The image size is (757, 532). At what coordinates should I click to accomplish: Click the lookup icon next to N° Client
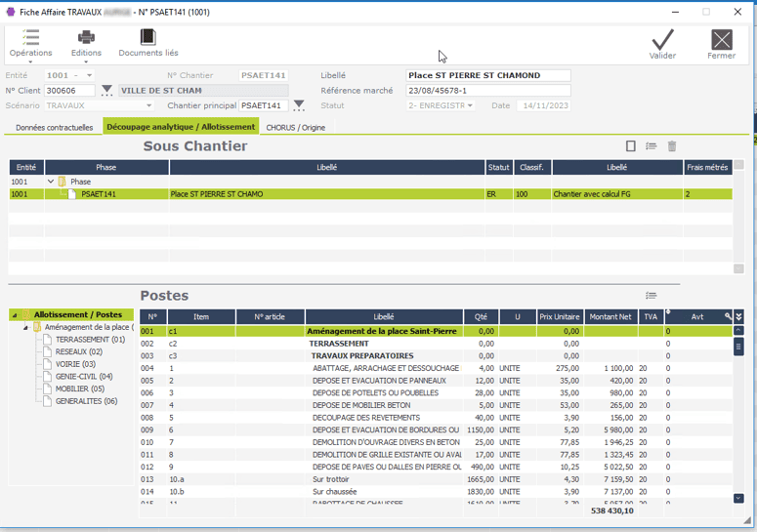click(x=107, y=91)
